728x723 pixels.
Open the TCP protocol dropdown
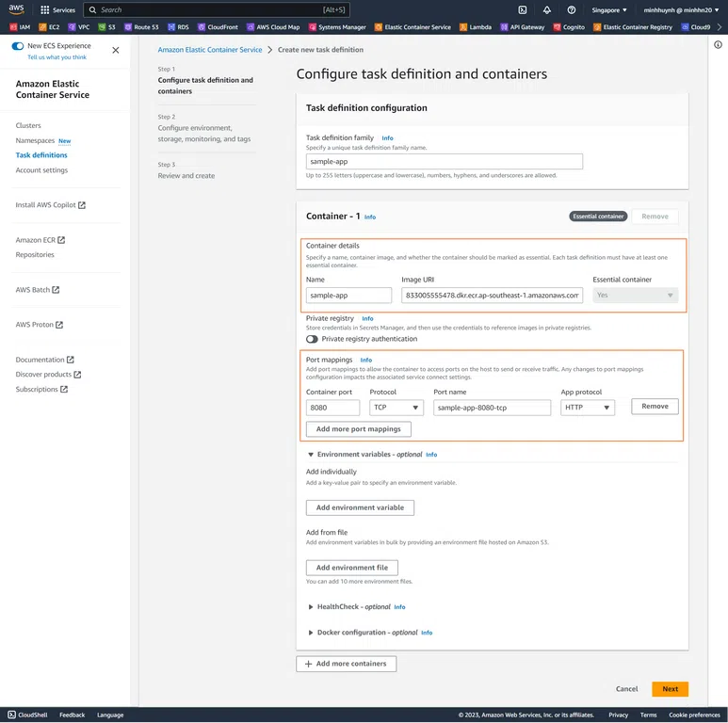coord(396,408)
